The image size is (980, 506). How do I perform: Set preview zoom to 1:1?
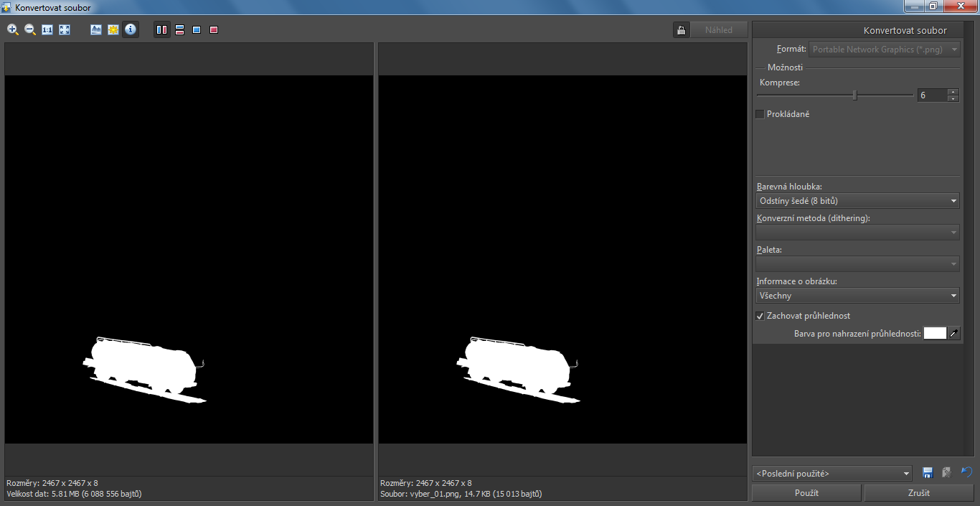click(47, 29)
